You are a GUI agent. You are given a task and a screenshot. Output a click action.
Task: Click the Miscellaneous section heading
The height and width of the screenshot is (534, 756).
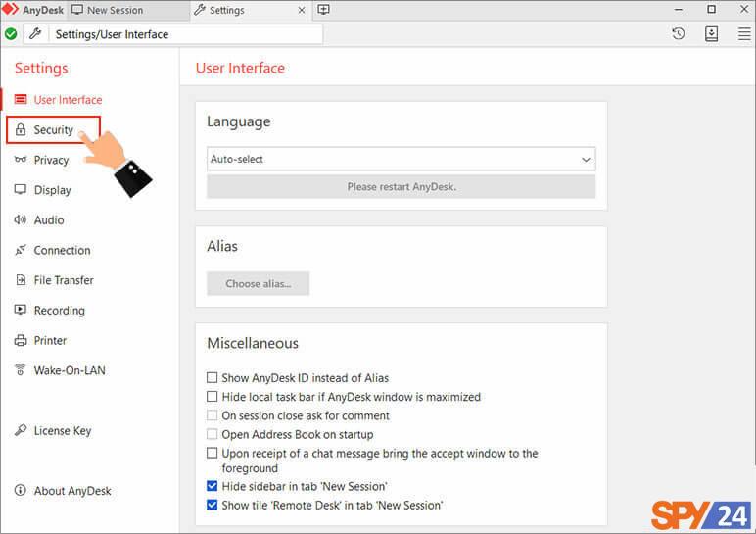point(253,343)
